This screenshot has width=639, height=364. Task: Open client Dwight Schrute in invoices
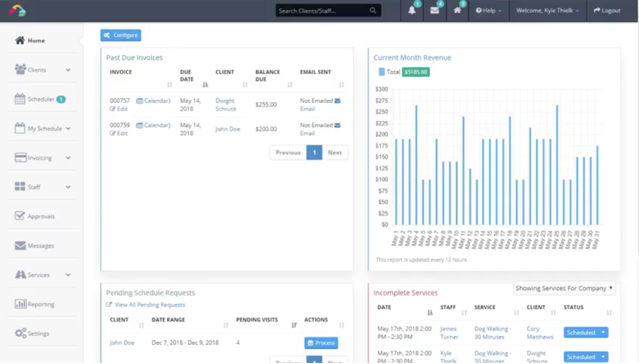[x=225, y=105]
